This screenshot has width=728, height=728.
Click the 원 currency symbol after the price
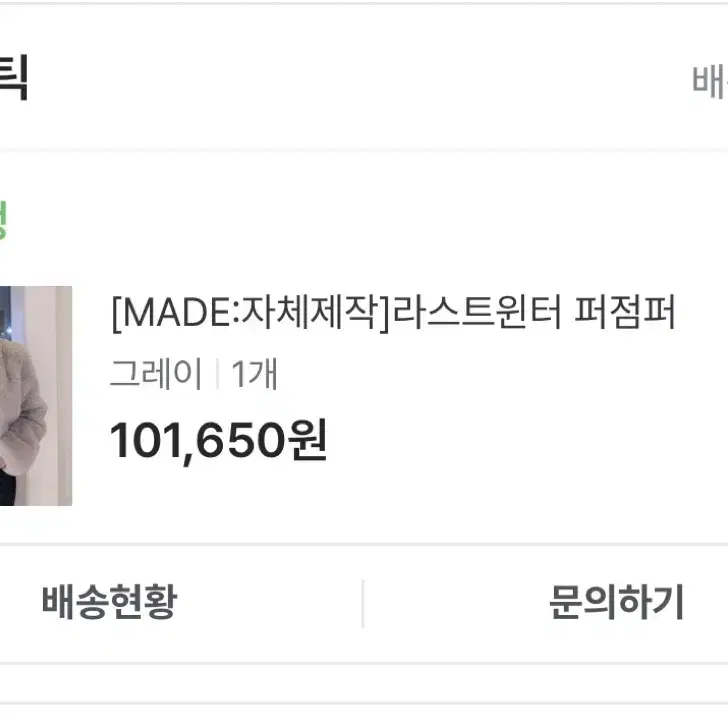click(x=307, y=439)
